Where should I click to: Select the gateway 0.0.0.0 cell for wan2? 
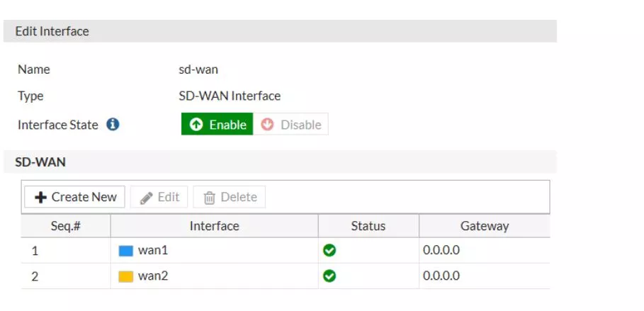[x=441, y=276]
